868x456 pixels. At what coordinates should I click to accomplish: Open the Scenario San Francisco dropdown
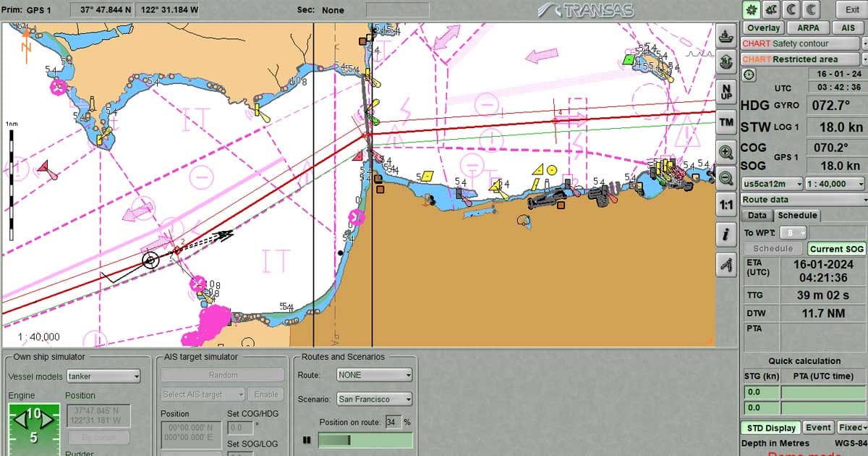(x=374, y=399)
